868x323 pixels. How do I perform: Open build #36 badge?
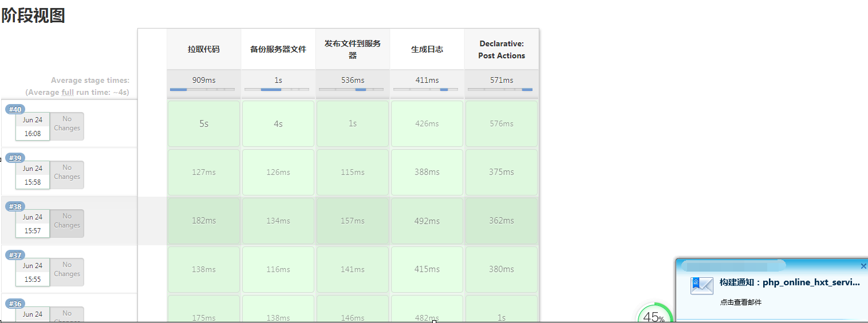point(15,304)
